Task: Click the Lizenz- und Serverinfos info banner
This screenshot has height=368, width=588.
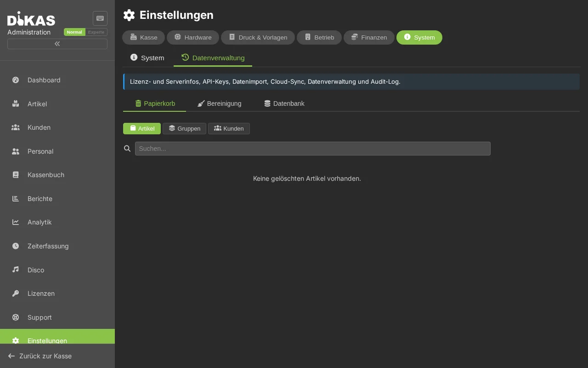Action: pos(351,81)
